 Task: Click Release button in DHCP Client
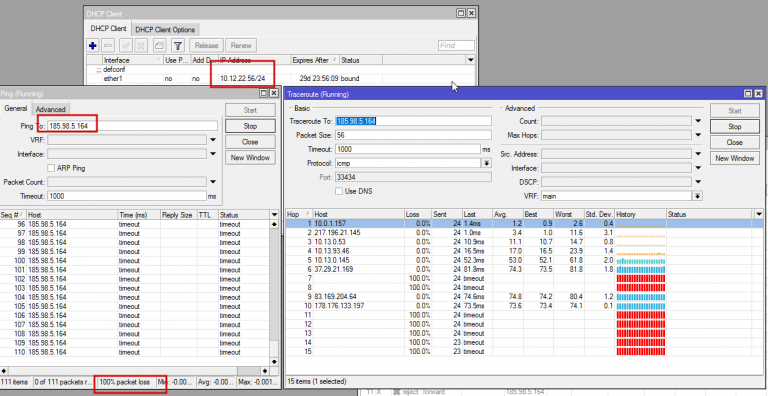206,46
